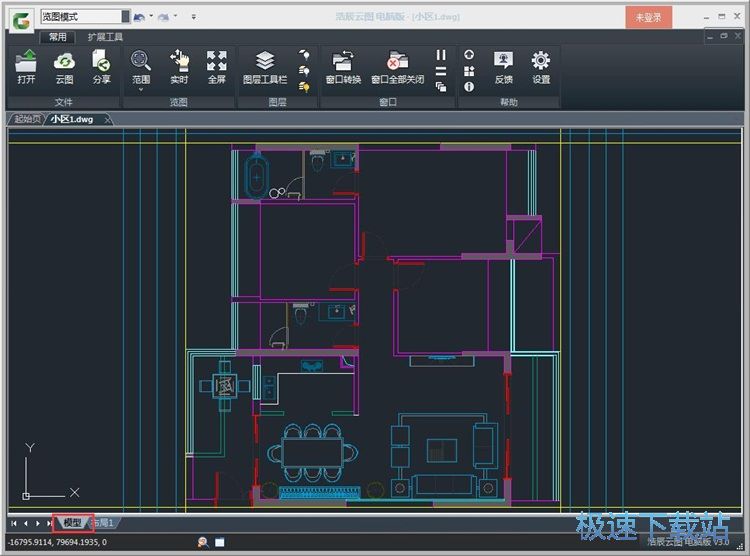The width and height of the screenshot is (750, 556).
Task: Expand the quick access toolbar customize arrow
Action: pos(194,16)
